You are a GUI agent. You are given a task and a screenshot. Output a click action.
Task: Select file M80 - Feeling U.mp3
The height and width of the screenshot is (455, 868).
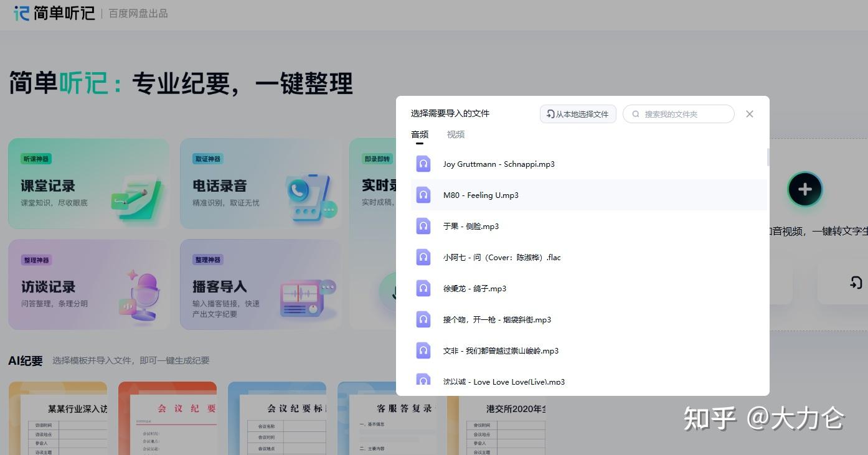tap(589, 195)
